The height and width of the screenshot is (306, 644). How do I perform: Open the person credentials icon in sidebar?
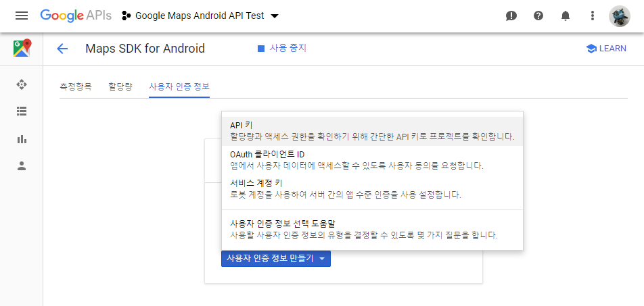coord(22,165)
